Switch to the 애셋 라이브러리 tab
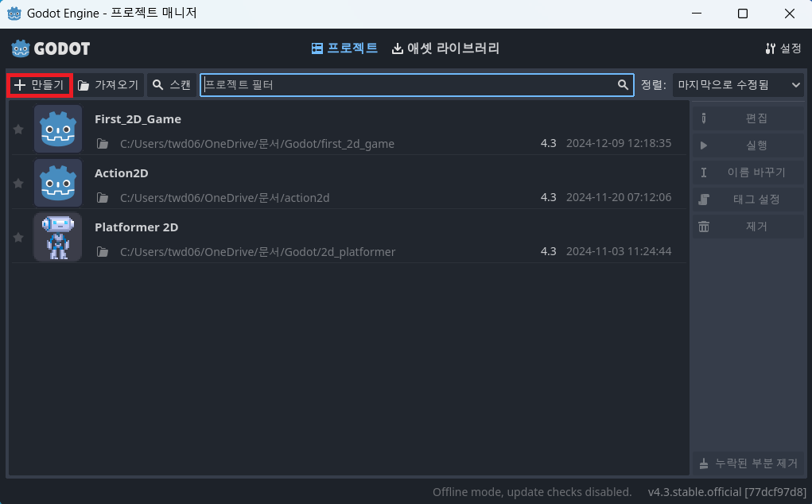 point(445,48)
